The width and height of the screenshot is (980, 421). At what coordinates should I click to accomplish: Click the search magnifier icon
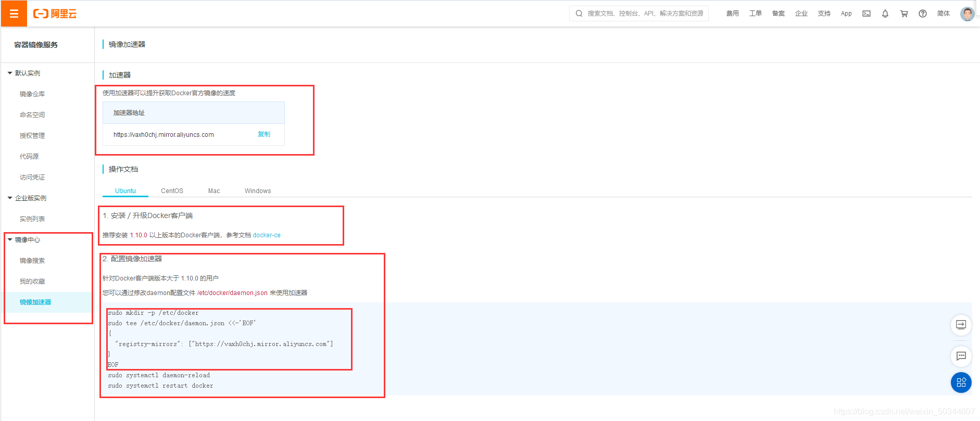pos(579,14)
